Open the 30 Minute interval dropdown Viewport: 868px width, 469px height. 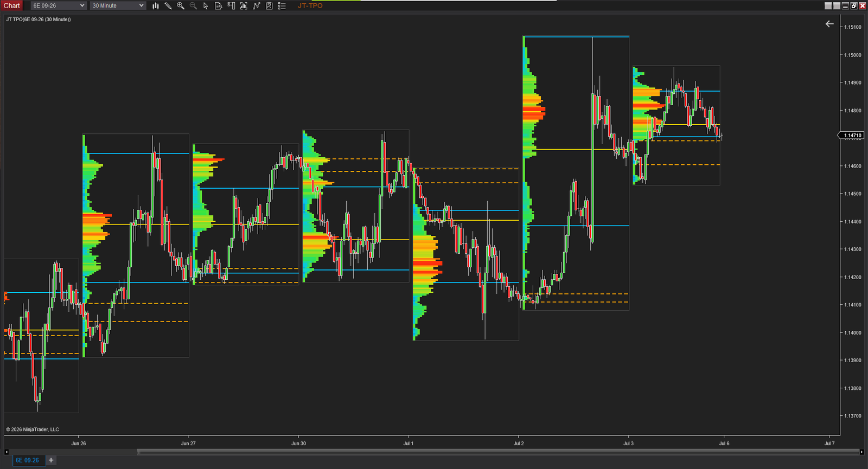[118, 5]
